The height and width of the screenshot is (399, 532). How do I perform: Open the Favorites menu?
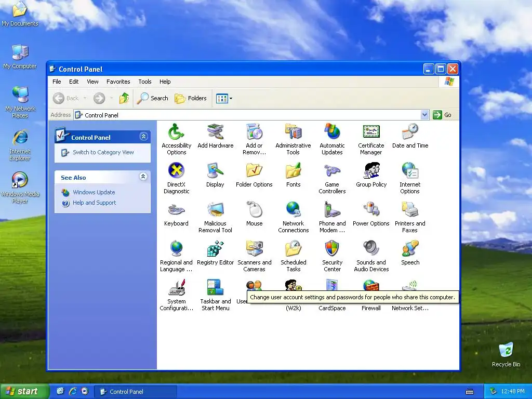pyautogui.click(x=118, y=82)
